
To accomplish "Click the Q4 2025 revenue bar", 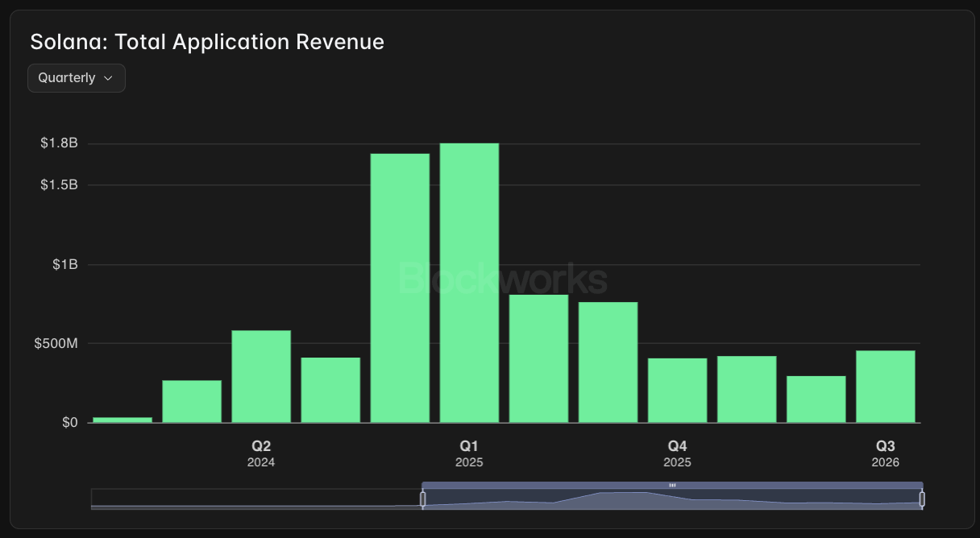I will click(x=677, y=391).
